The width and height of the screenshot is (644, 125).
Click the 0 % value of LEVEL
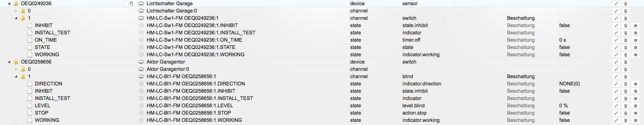563,106
